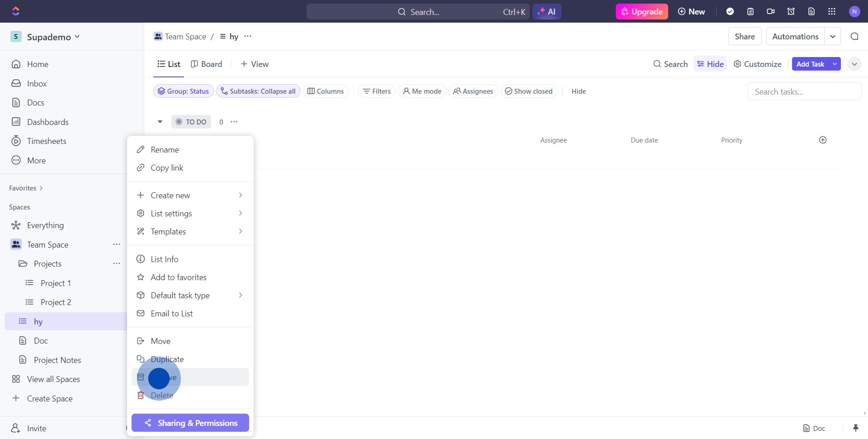868x439 pixels.
Task: Open Project 1 list in sidebar
Action: pos(56,283)
